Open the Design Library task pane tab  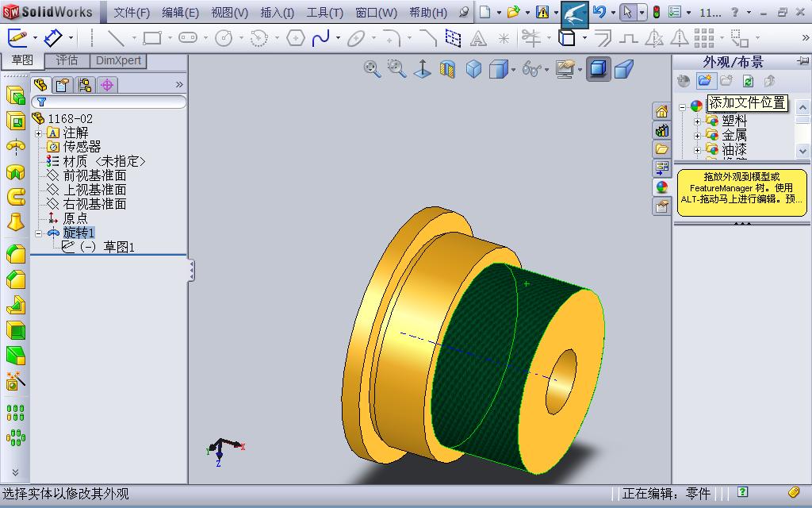point(661,130)
